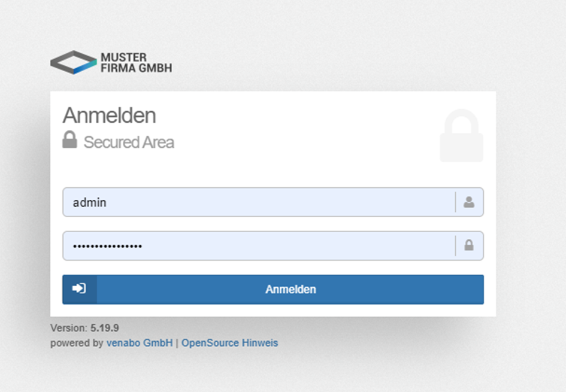Click the diamond-shaped Muster Firma logo icon
Viewport: 566px width, 392px height.
tap(73, 62)
